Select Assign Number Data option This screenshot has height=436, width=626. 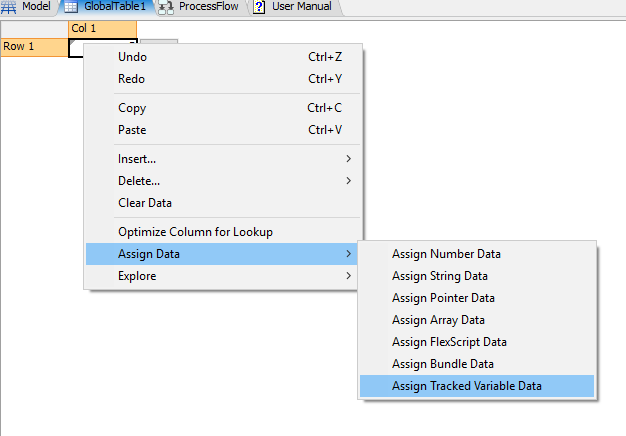click(x=446, y=254)
